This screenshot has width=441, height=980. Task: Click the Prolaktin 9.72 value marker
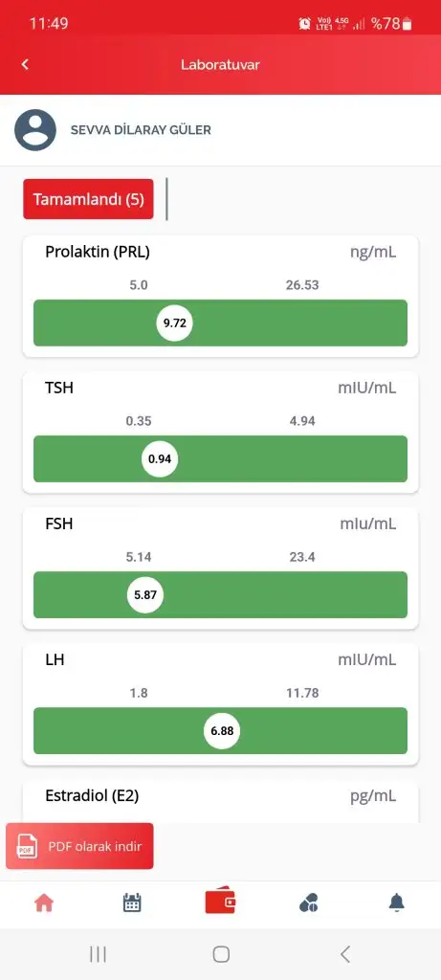[175, 323]
